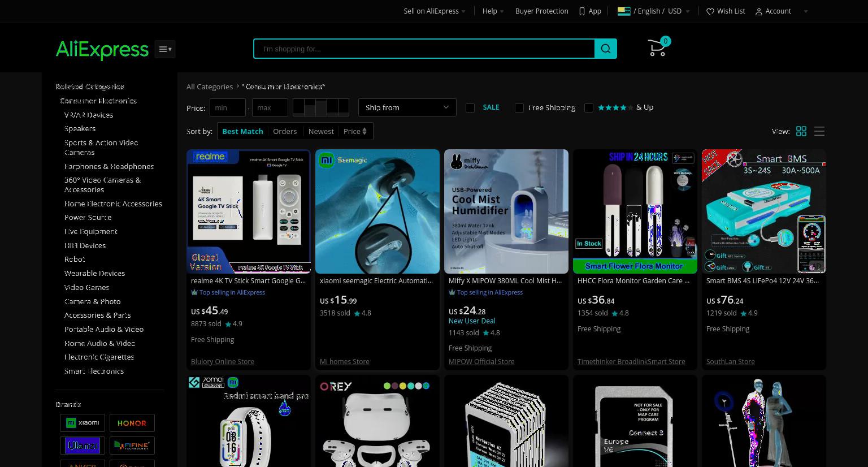Open the Ship from dropdown
Screen dimensions: 868x467
pyautogui.click(x=407, y=107)
